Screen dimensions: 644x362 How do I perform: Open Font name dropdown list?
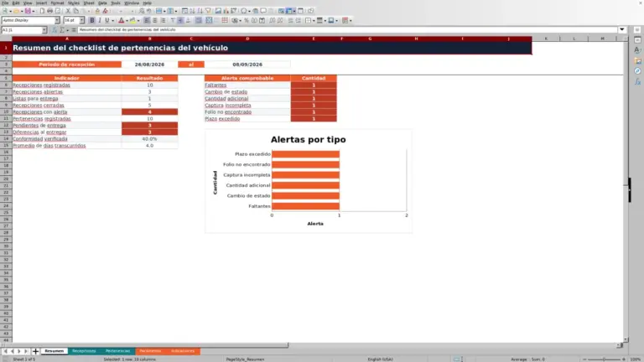[x=57, y=20]
